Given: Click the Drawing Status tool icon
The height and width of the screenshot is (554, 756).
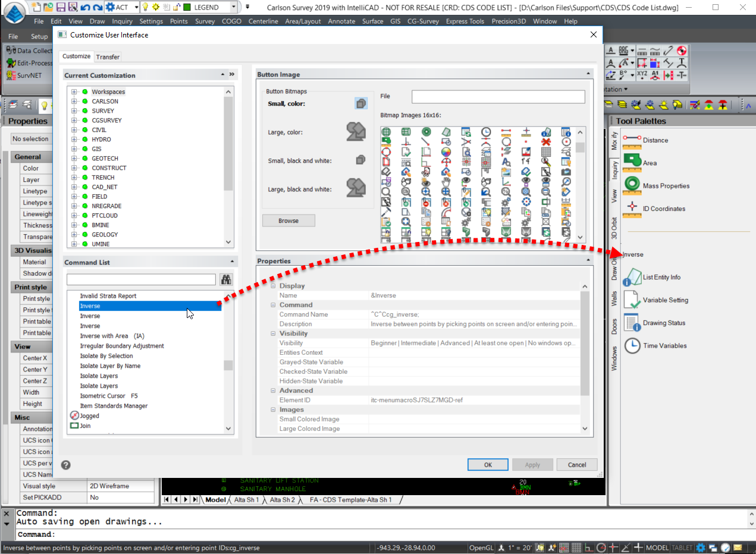Looking at the screenshot, I should [632, 323].
